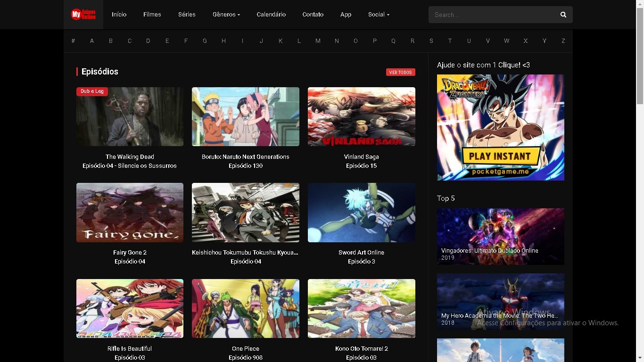Filter titles by letter S

tap(431, 41)
